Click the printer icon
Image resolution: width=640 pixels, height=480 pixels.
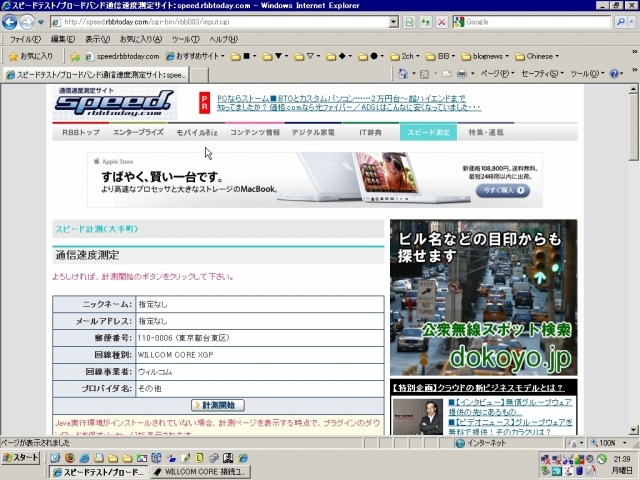(462, 74)
